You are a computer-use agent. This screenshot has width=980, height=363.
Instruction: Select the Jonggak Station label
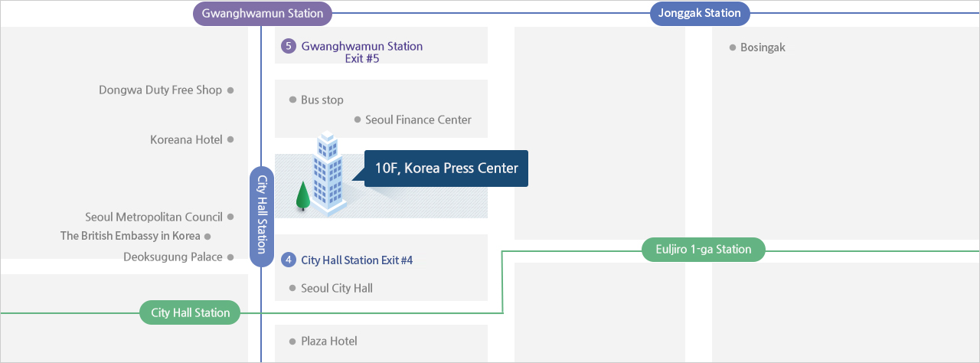coord(701,13)
